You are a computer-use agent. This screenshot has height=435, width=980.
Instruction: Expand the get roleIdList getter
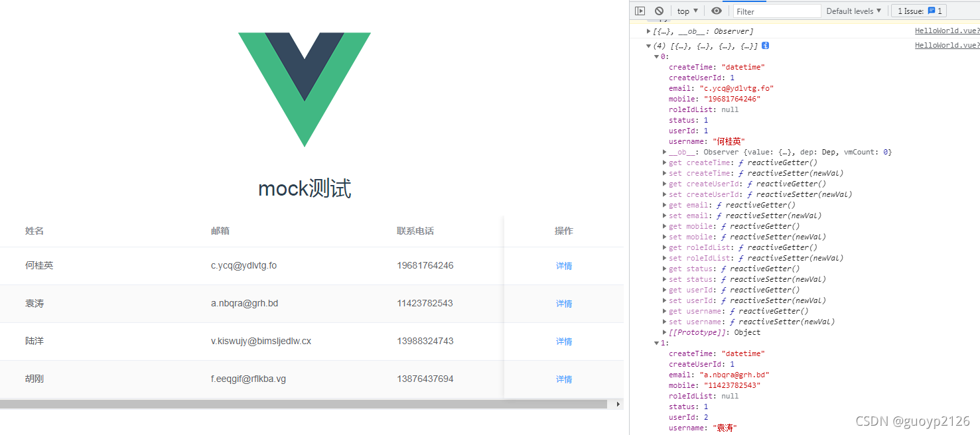pos(665,247)
